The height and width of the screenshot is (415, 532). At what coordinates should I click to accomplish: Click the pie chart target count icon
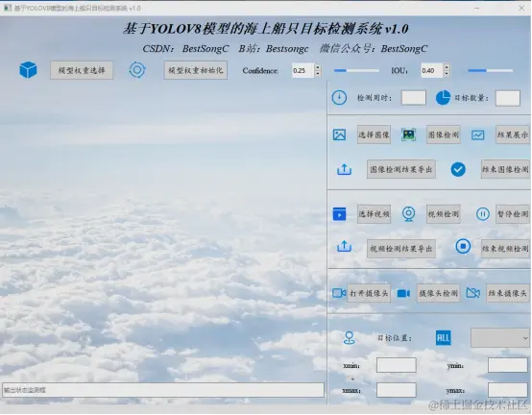click(443, 98)
